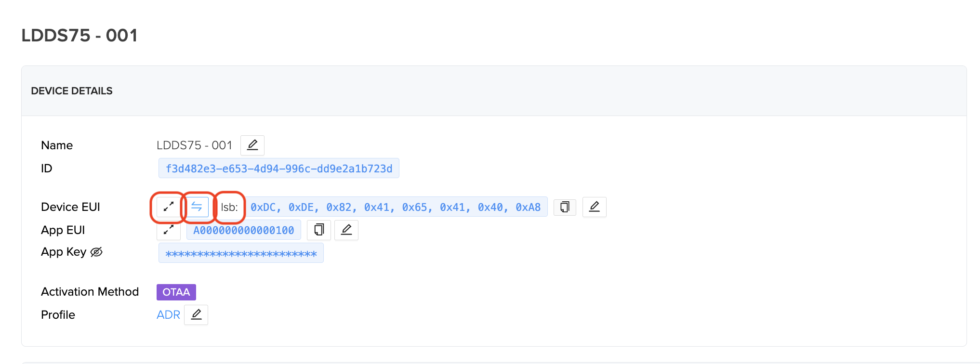This screenshot has width=980, height=364.
Task: Click the LDDS75 - 001 name value
Action: (x=194, y=145)
